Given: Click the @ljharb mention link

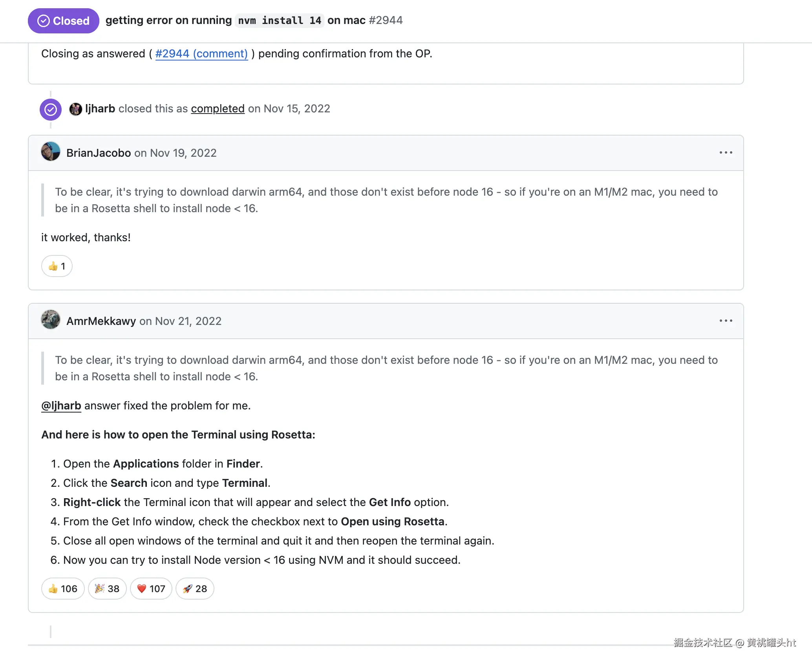Looking at the screenshot, I should tap(61, 405).
